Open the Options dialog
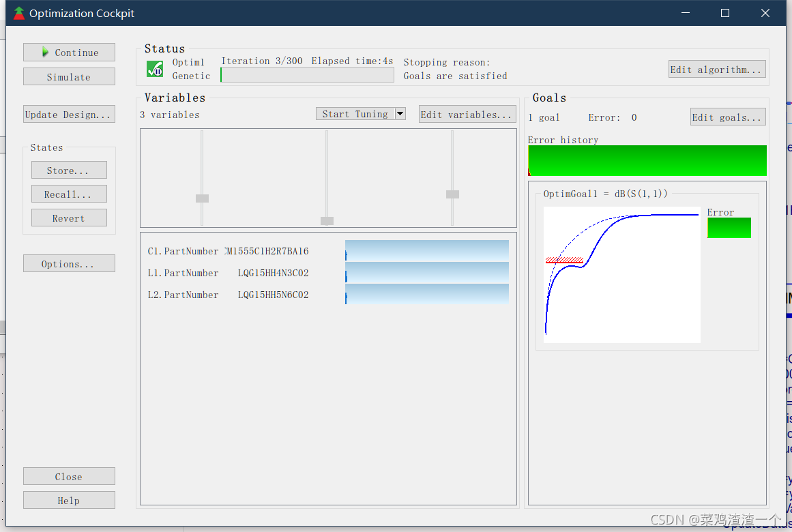The height and width of the screenshot is (532, 792). click(x=69, y=264)
